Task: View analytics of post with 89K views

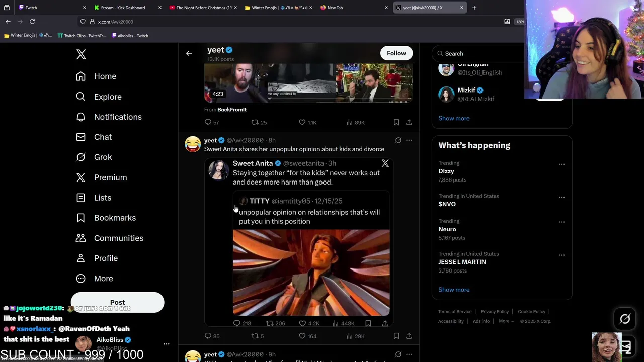Action: (356, 122)
